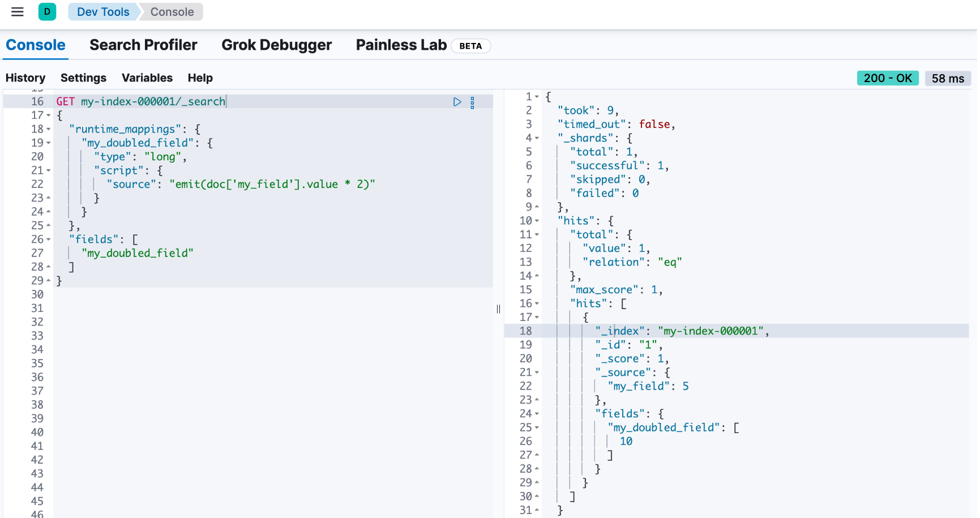
Task: Collapse the runtime_mappings block fold arrow
Action: pos(49,130)
